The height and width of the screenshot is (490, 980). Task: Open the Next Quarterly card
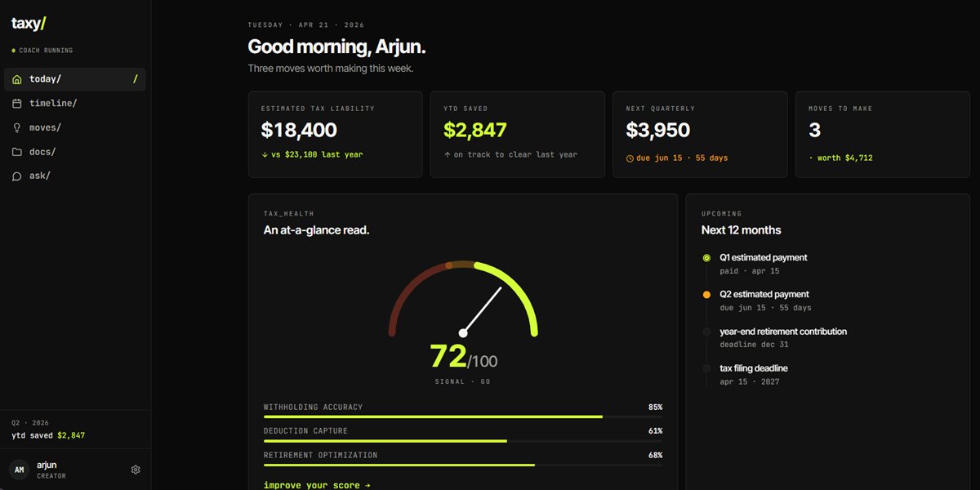point(700,135)
